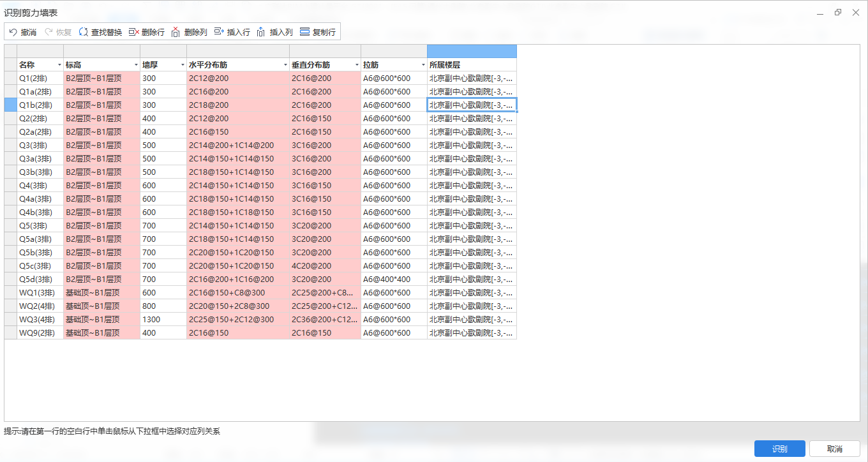Click the 删除行 delete row icon
The width and height of the screenshot is (868, 462).
[x=133, y=32]
